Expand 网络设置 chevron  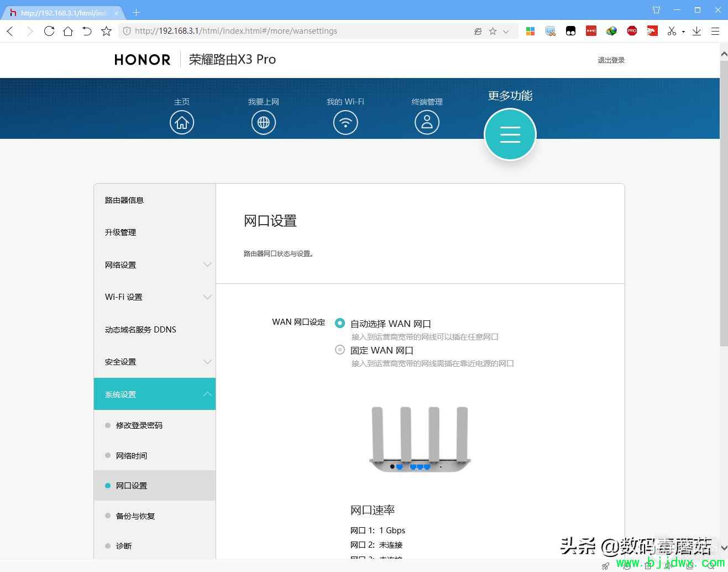pos(207,264)
